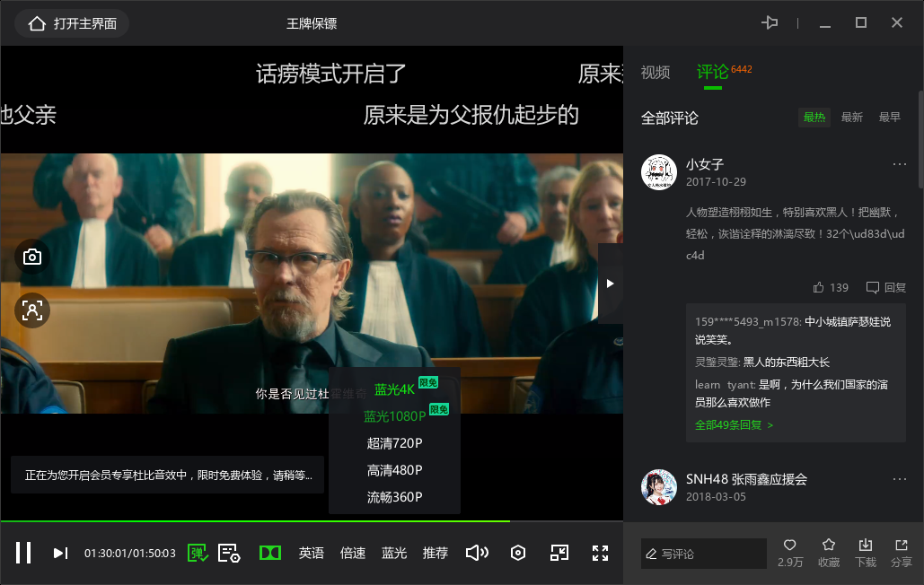Viewport: 924px width, 585px height.
Task: Open more options for SNH48 comment
Action: (x=899, y=479)
